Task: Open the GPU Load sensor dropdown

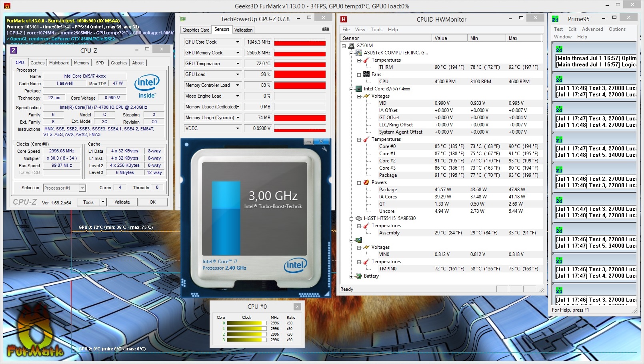Action: tap(238, 74)
